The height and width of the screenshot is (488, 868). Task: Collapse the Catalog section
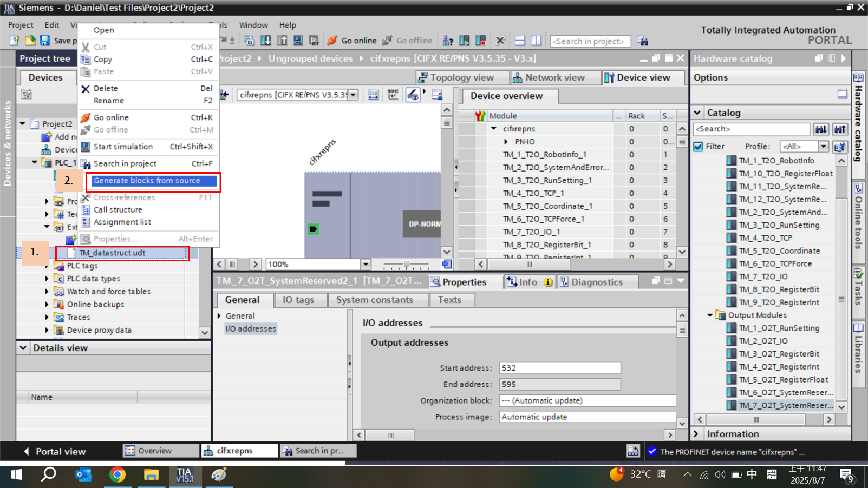(697, 113)
